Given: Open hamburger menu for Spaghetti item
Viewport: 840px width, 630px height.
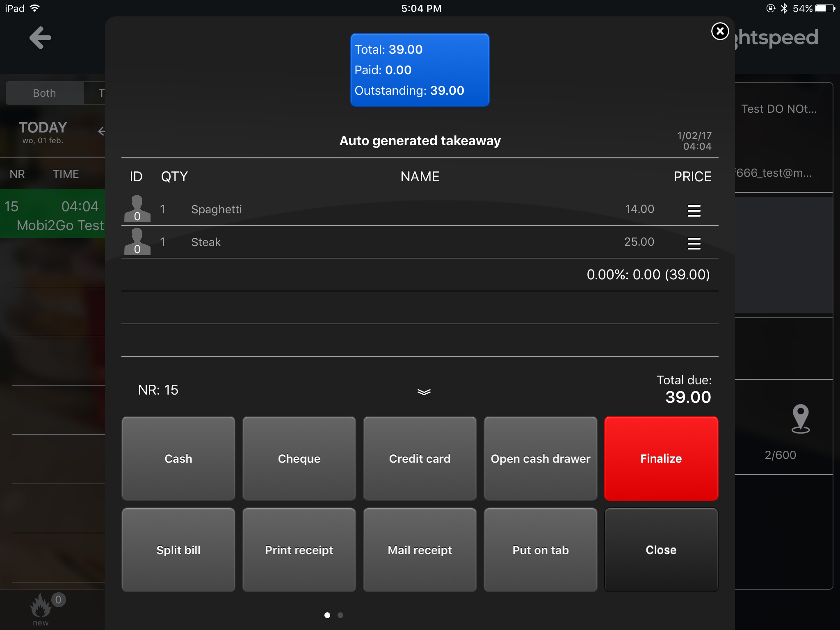Looking at the screenshot, I should [694, 210].
